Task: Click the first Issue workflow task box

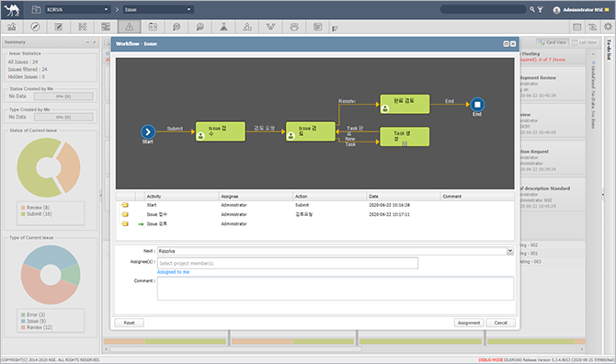Action: click(x=221, y=131)
